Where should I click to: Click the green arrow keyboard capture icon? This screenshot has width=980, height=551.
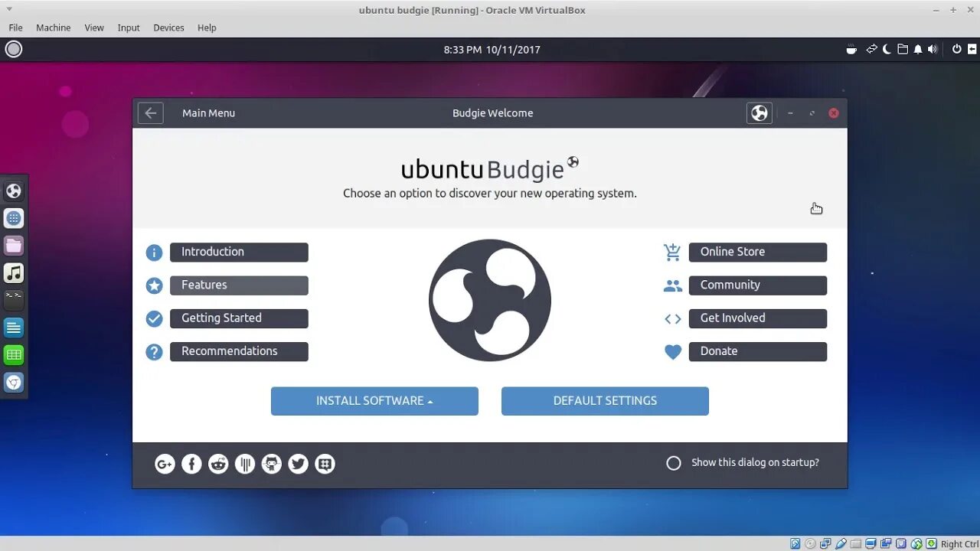(x=932, y=544)
